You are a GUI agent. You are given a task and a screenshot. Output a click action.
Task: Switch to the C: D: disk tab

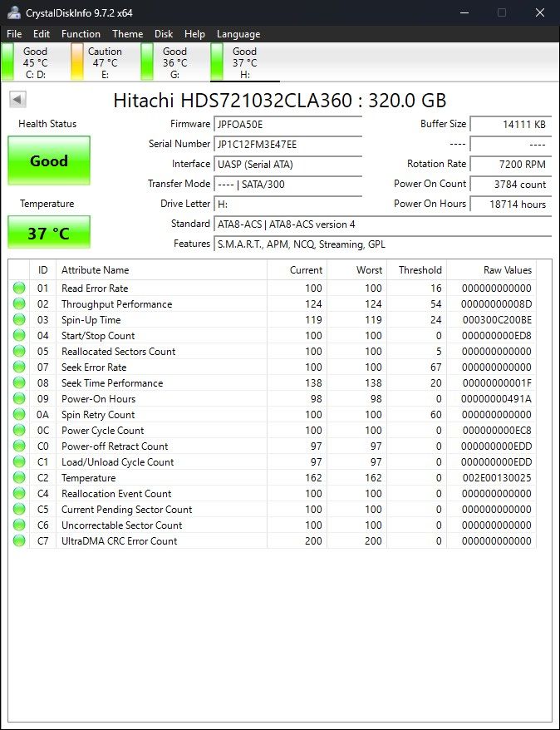36,62
